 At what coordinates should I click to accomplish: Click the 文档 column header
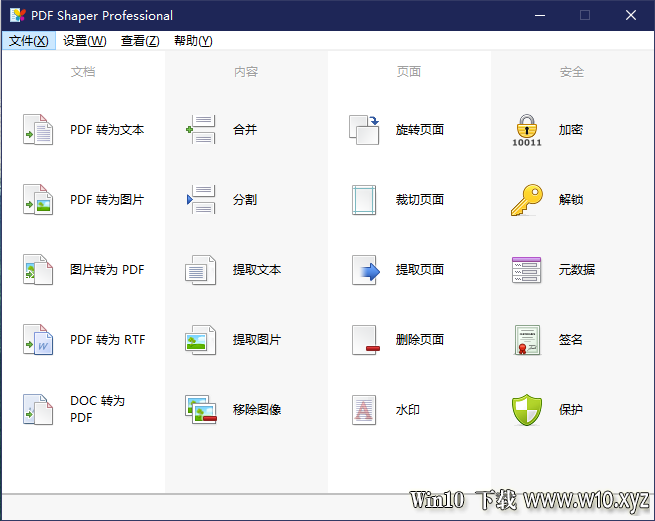coord(83,72)
